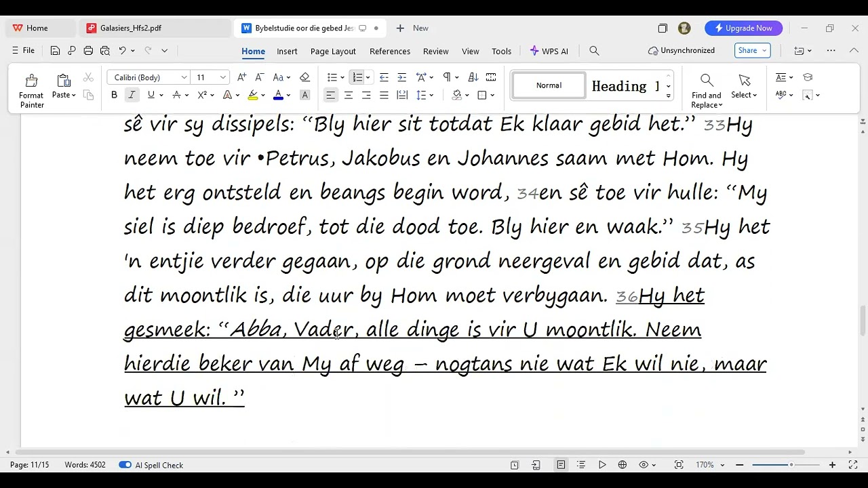Switch to outline view in status bar
The height and width of the screenshot is (488, 868).
(x=581, y=465)
